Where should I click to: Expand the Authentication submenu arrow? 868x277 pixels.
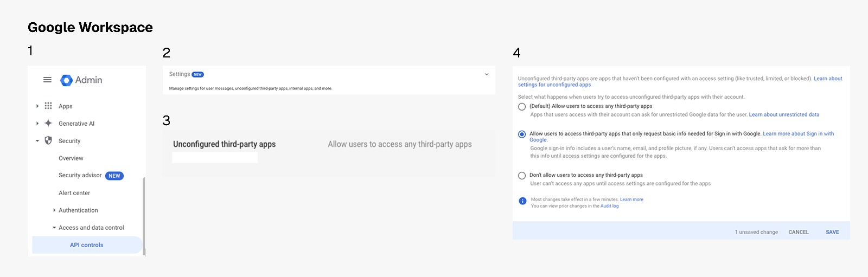tap(54, 210)
